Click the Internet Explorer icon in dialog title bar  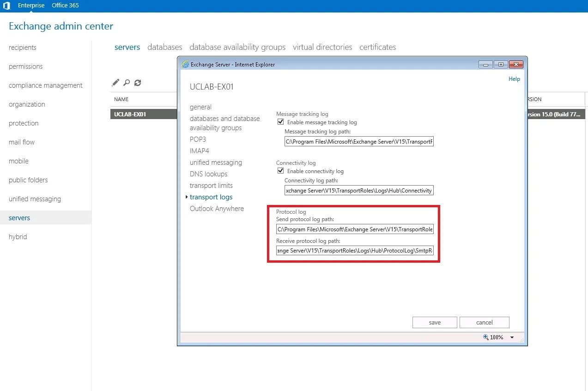tap(186, 65)
